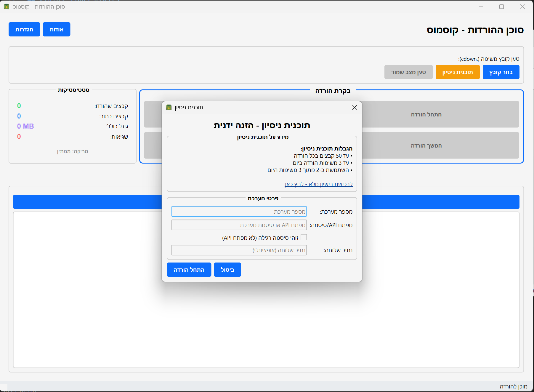This screenshot has height=392, width=534.
Task: Minimize the סוכן ההורדות main window
Action: click(x=481, y=7)
